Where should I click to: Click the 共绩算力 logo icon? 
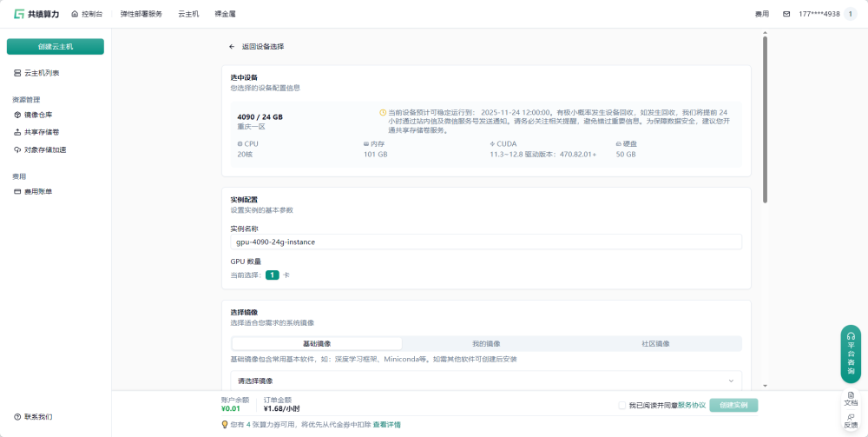pyautogui.click(x=19, y=14)
